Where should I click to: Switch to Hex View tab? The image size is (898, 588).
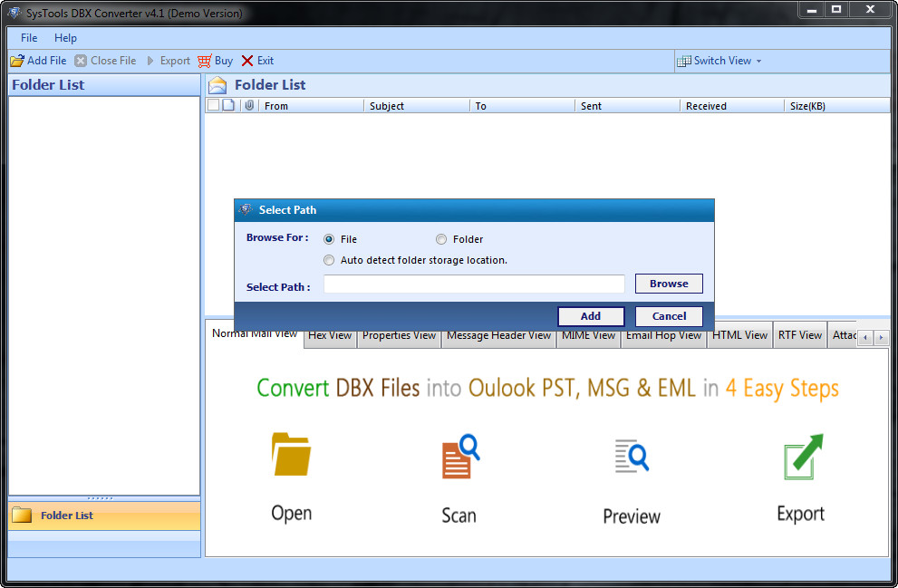(330, 336)
